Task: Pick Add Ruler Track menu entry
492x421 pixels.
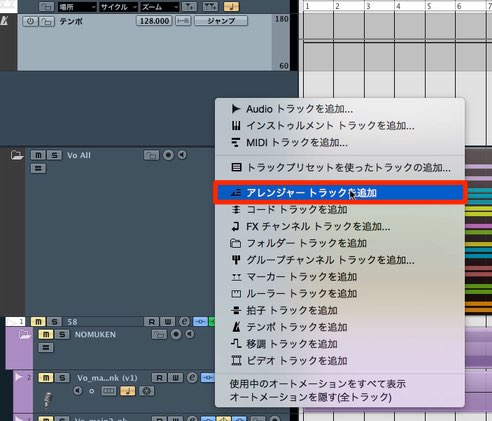Action: pos(340,294)
